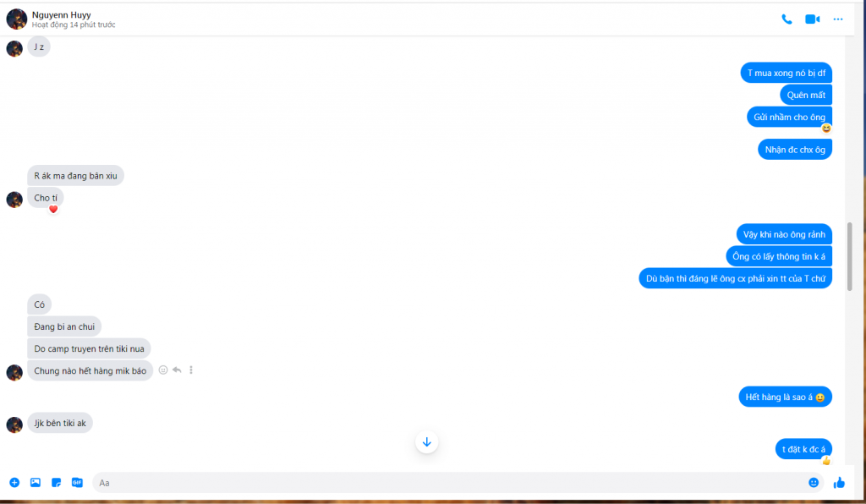The height and width of the screenshot is (504, 866).
Task: Jump to latest messages down arrow
Action: tap(426, 441)
